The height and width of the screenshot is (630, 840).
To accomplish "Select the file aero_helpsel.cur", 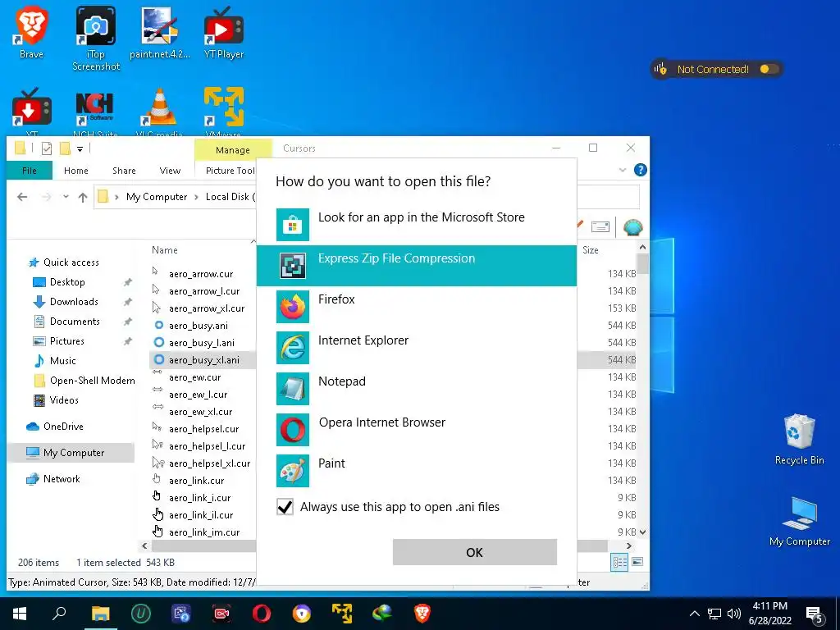I will 203,429.
